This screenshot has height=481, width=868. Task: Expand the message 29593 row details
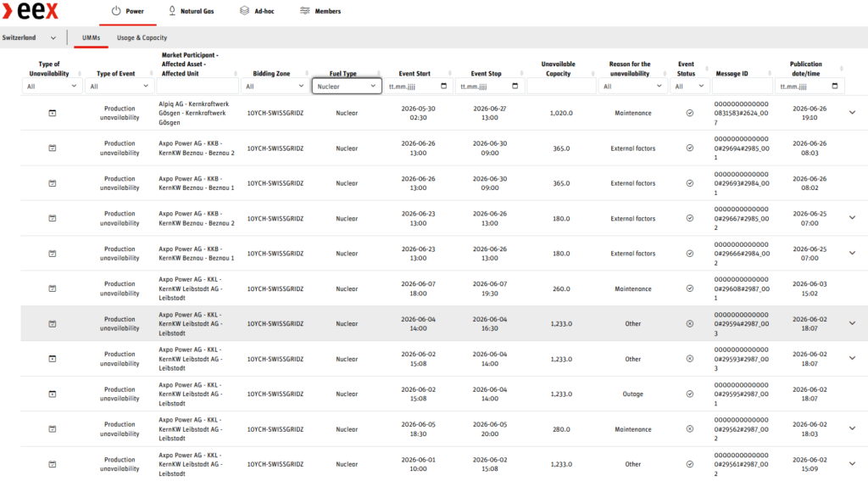tap(853, 359)
